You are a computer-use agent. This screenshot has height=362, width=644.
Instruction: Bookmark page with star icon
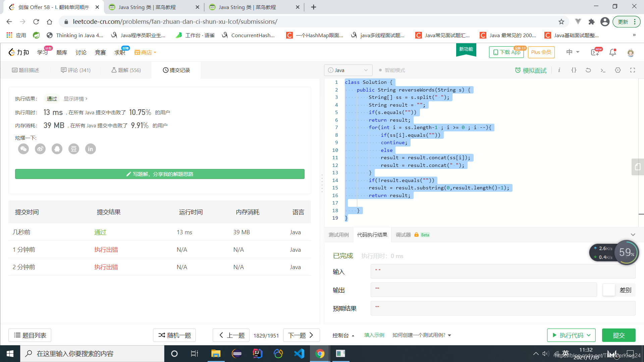[561, 22]
